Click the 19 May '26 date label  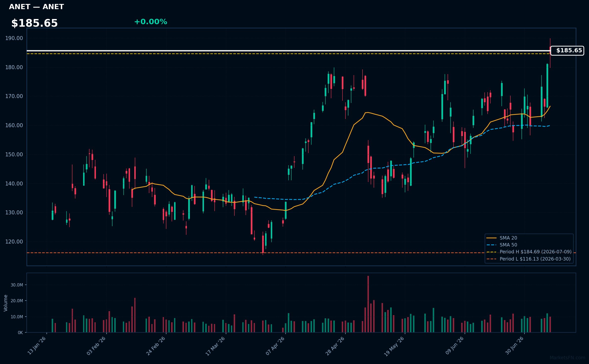click(x=394, y=346)
